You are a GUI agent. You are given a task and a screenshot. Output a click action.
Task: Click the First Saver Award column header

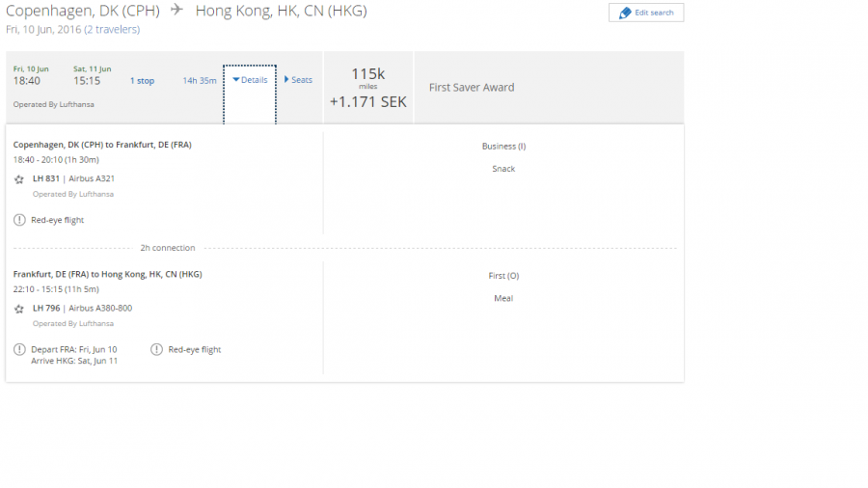[472, 87]
